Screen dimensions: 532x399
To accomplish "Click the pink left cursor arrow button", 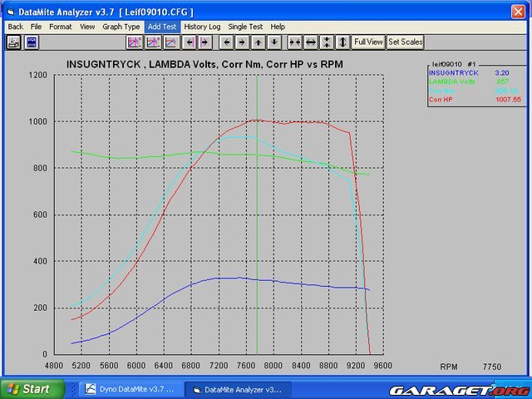I will (x=189, y=42).
